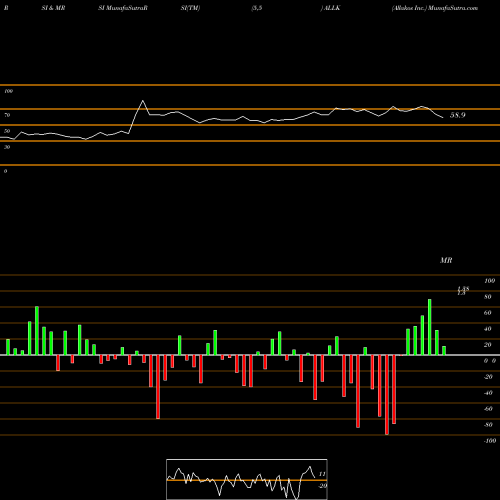Screen dimensions: 500x500
Task: Click the MR axis label '40'
Action: point(488,329)
